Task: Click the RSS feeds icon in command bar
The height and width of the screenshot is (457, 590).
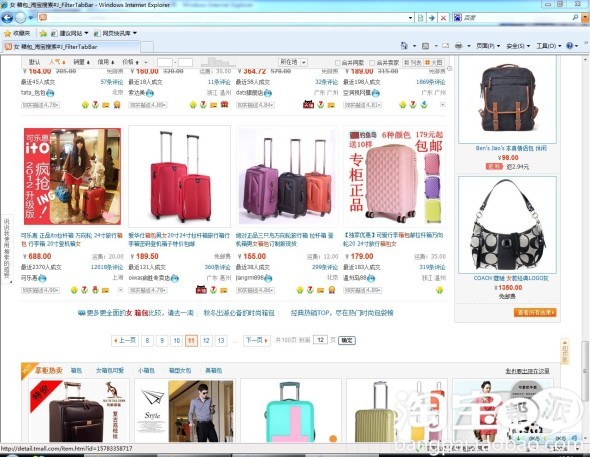Action: coord(426,46)
